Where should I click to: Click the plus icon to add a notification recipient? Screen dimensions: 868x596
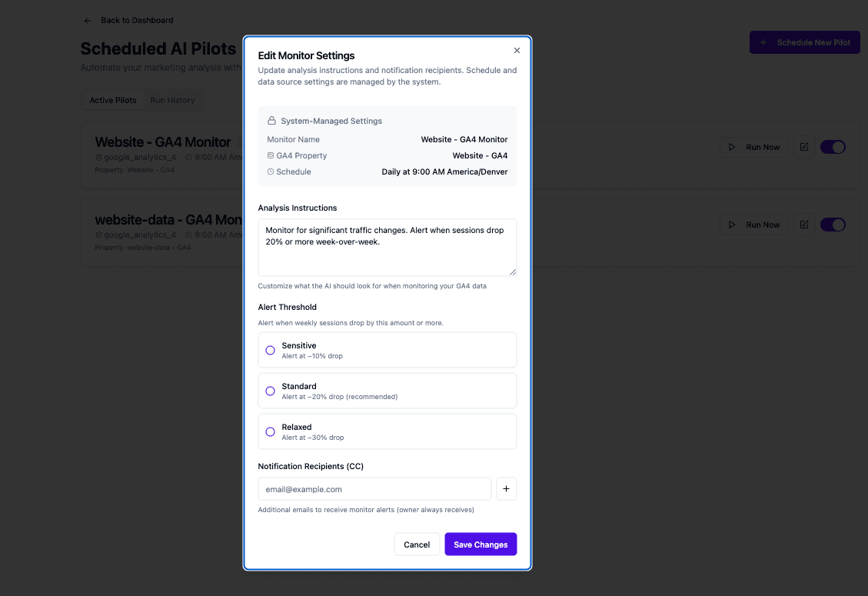point(506,488)
